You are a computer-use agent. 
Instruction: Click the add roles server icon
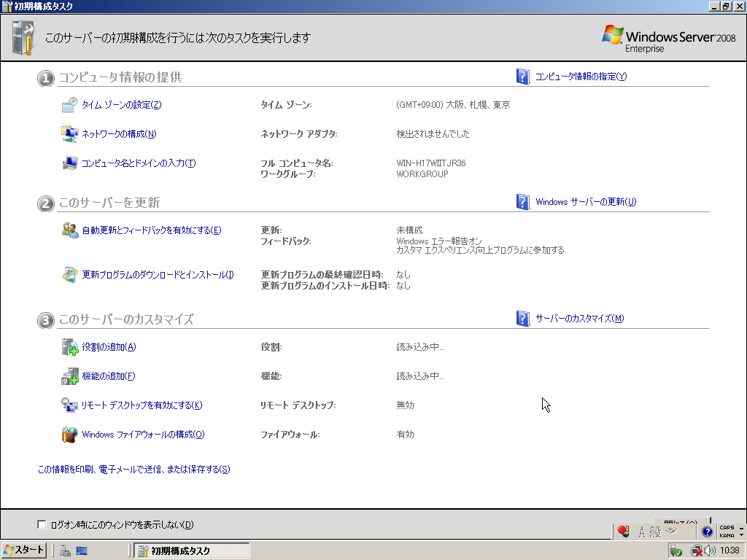[69, 346]
